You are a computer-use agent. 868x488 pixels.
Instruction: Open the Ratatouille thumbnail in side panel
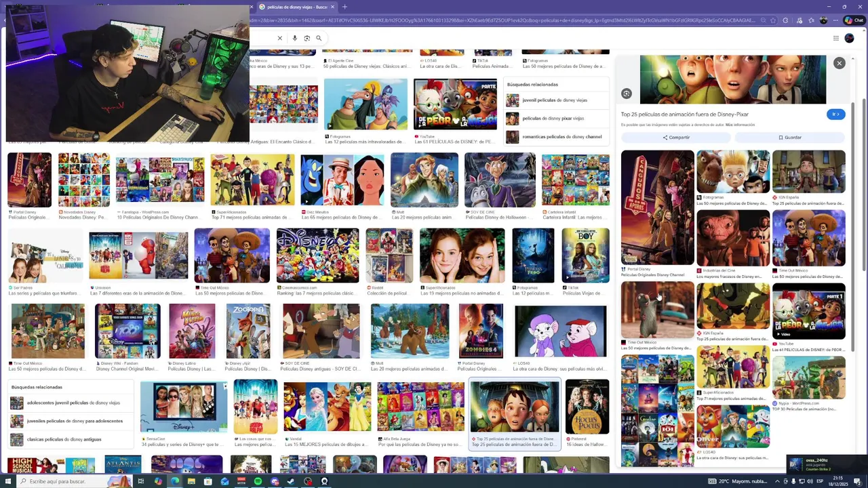tap(658, 310)
